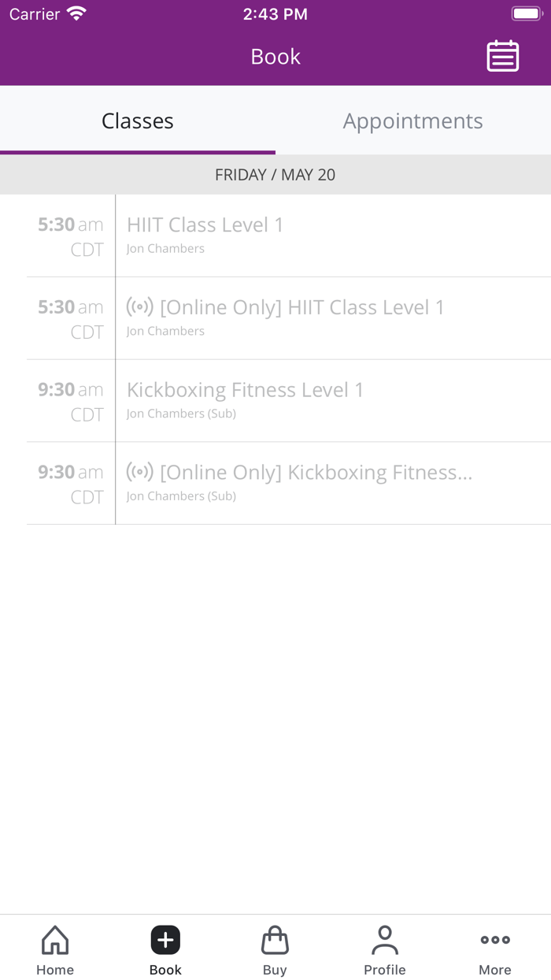Tap the battery indicator

(526, 13)
